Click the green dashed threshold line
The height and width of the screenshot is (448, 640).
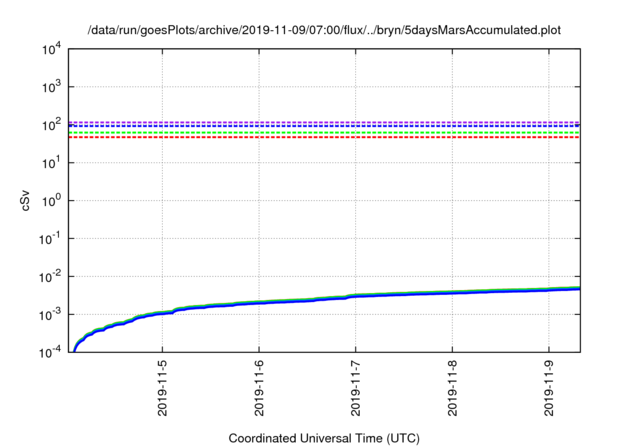pos(324,133)
